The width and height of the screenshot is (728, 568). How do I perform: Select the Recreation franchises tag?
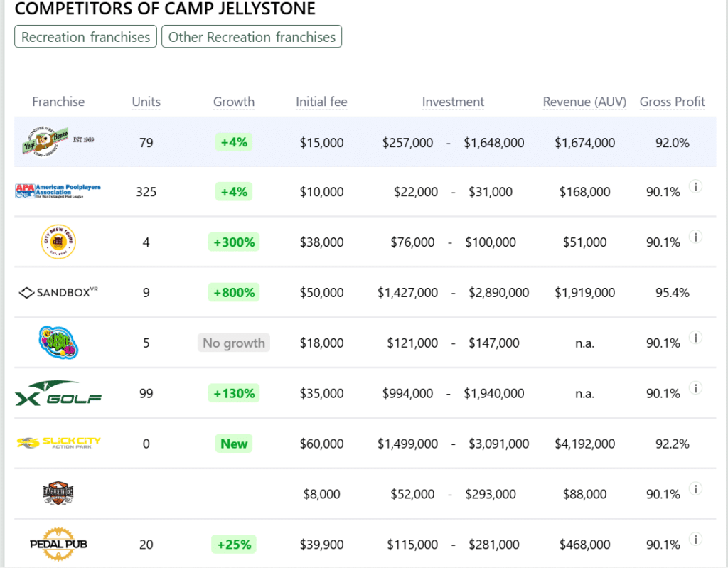pyautogui.click(x=85, y=37)
